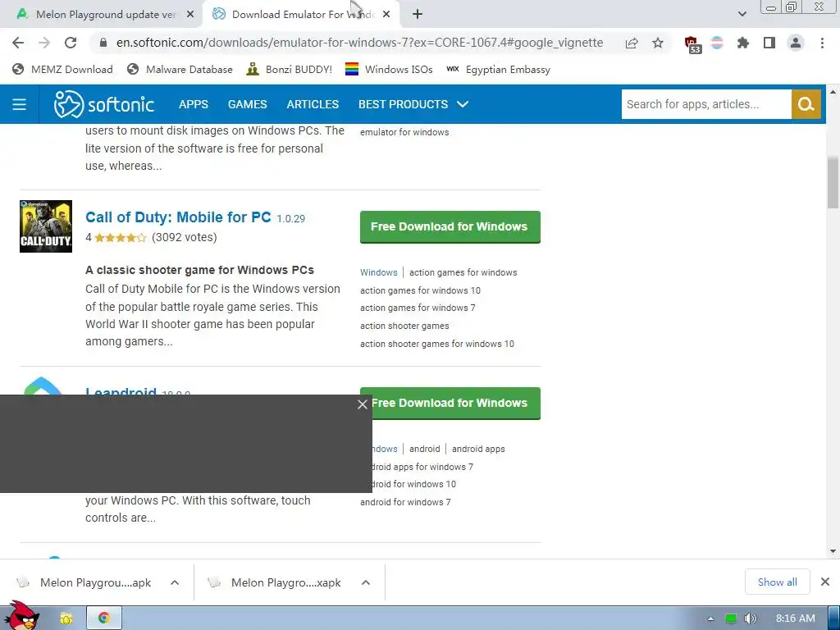Click the page vertical scrollbar thumb

click(833, 182)
